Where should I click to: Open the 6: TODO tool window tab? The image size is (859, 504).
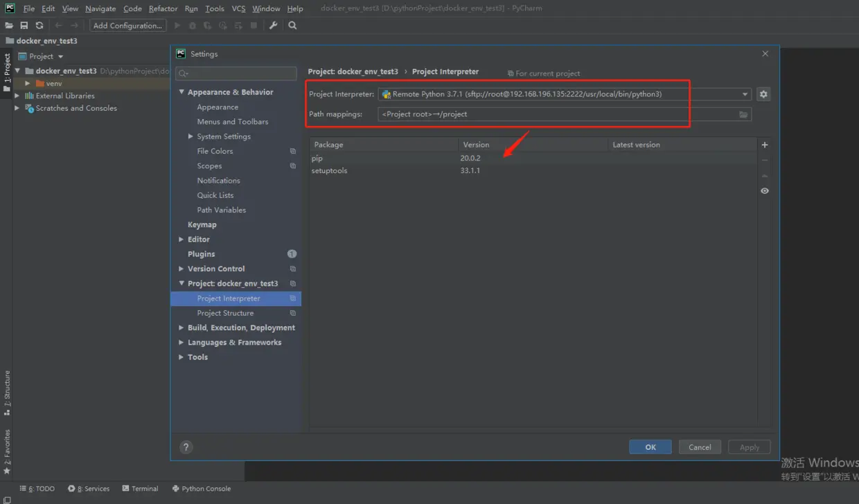tap(37, 489)
